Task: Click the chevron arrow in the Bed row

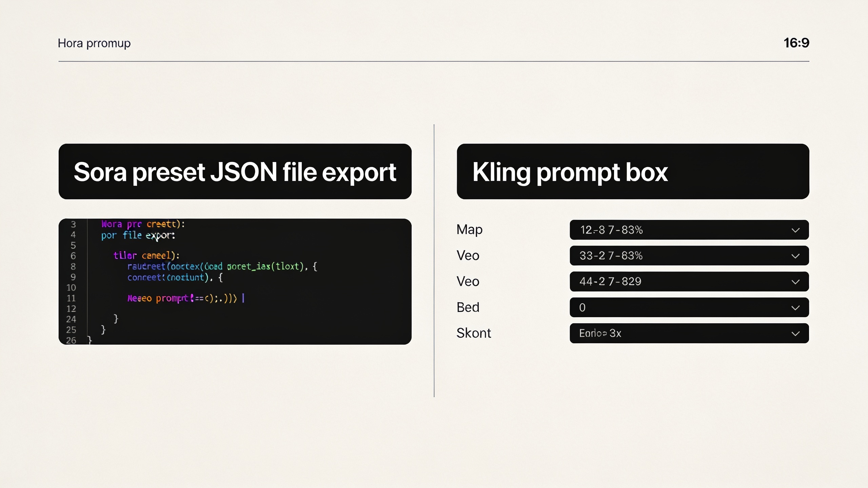Action: [x=795, y=308]
